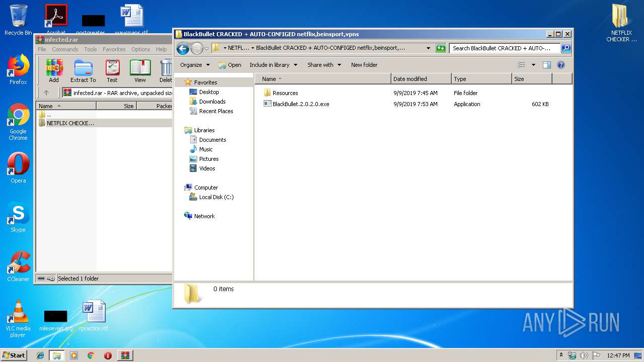
Task: Click the Explorer search magnifier icon
Action: [566, 48]
